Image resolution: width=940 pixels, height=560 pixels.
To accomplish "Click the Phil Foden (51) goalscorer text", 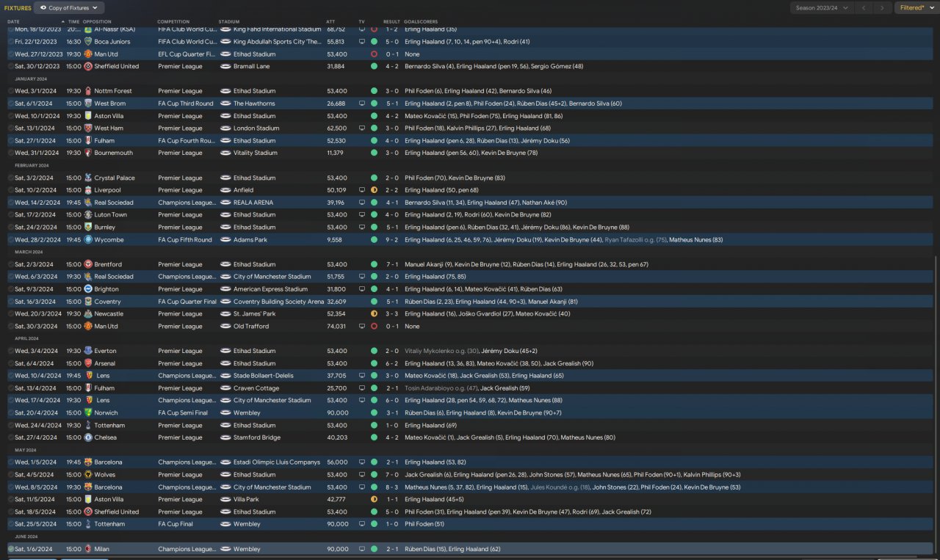I will [424, 524].
